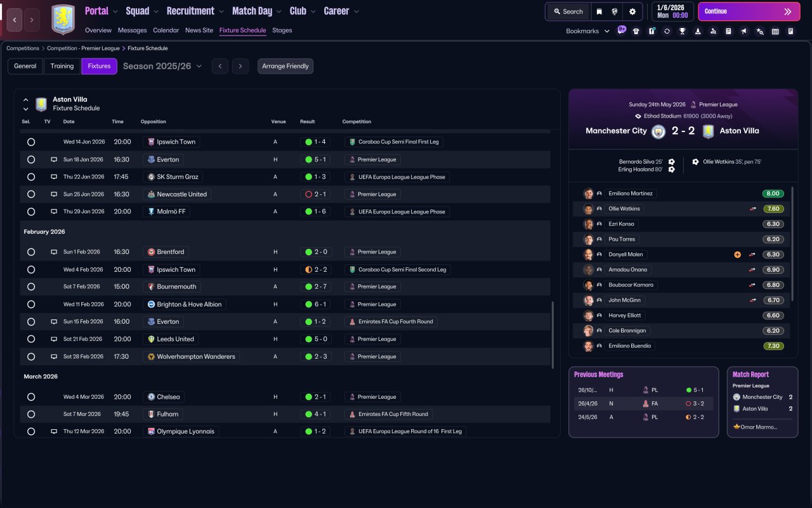Open the star search scouting icon
Screen dimensions: 812x508
pyautogui.click(x=760, y=31)
